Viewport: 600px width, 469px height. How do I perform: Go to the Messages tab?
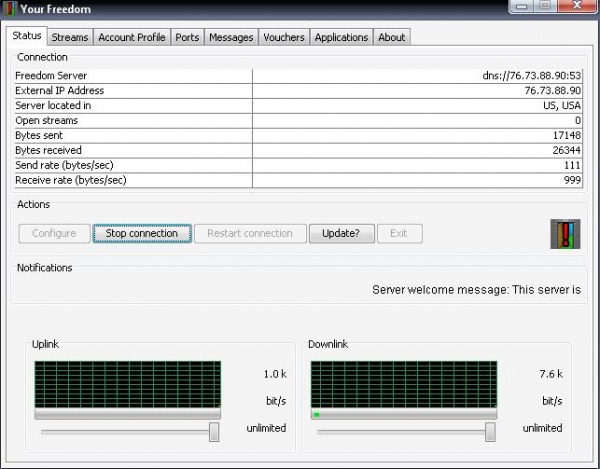point(231,37)
